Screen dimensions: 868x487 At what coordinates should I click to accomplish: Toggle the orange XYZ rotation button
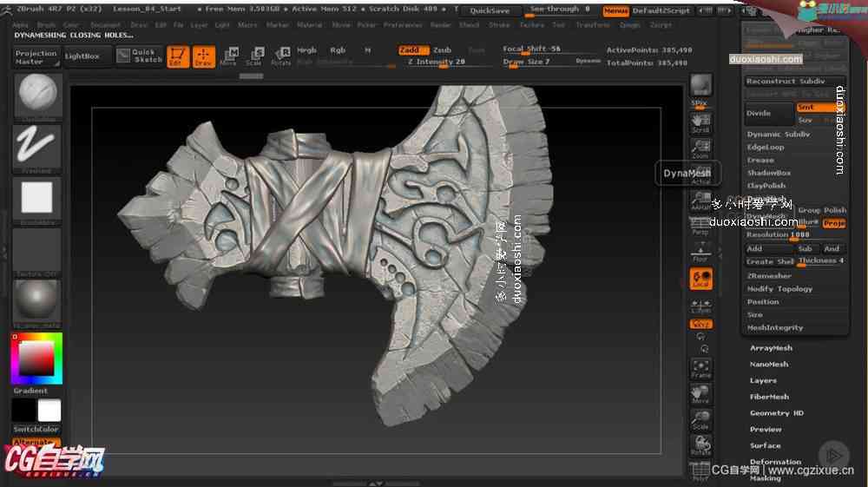tap(700, 324)
